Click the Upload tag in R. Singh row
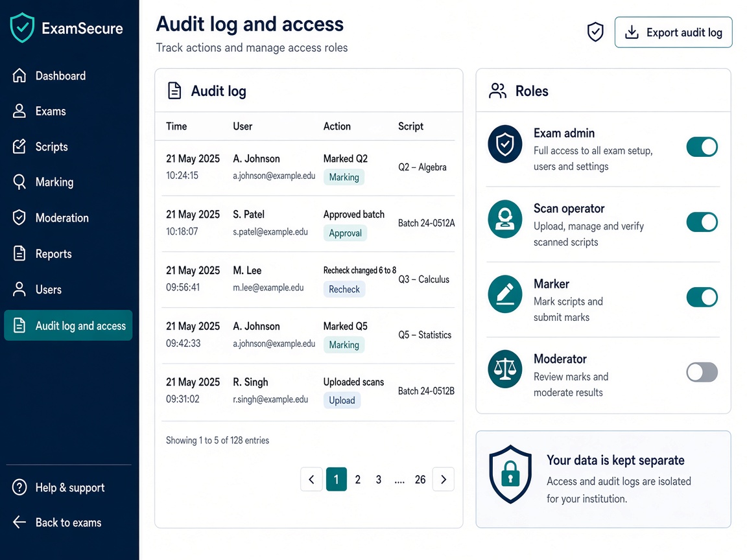747x560 pixels. [x=342, y=401]
